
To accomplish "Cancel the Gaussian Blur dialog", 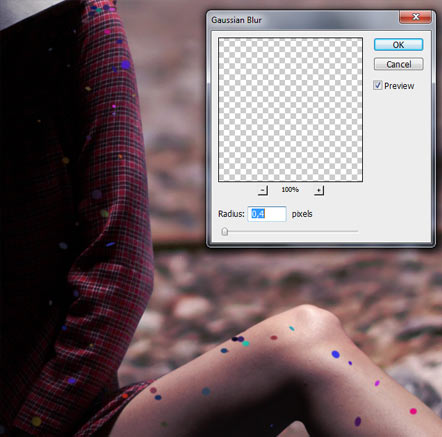I will click(398, 64).
